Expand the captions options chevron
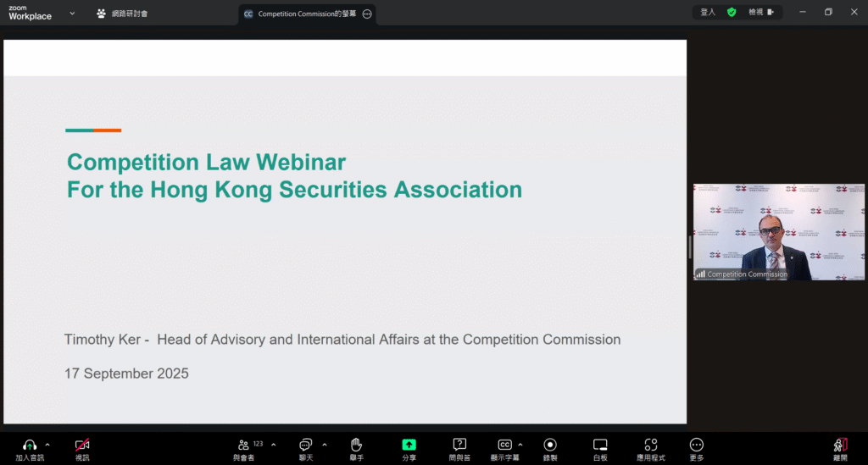This screenshot has height=465, width=868. pyautogui.click(x=520, y=444)
